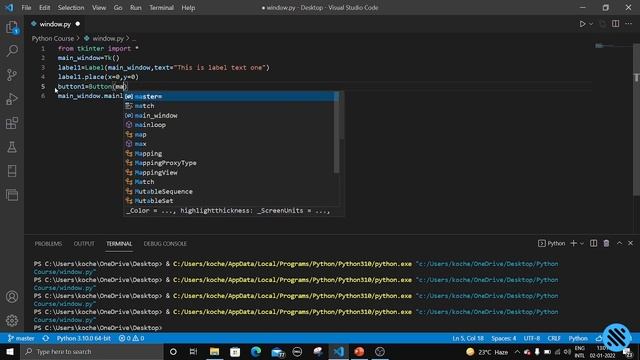Viewport: 640px width, 360px height.
Task: Open the View menu
Action: point(99,8)
